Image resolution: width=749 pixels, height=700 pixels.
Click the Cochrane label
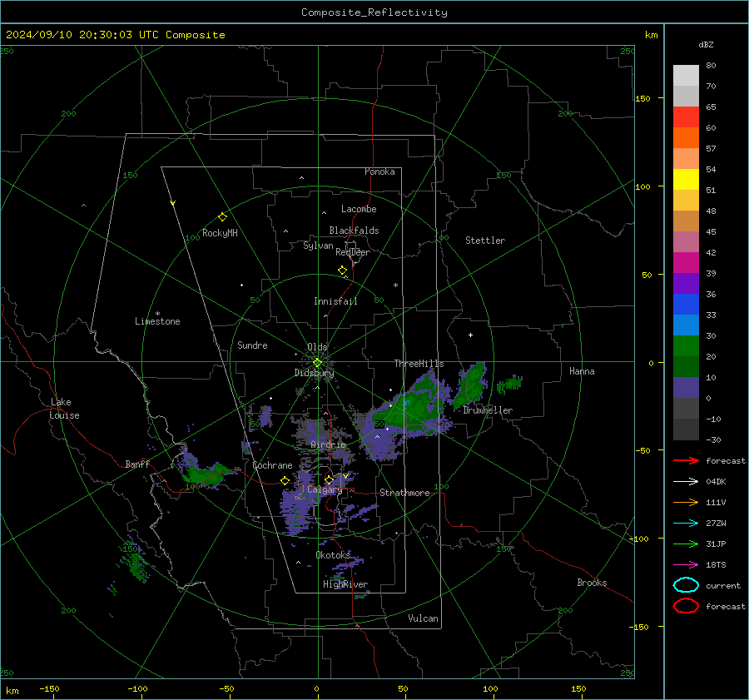click(272, 465)
